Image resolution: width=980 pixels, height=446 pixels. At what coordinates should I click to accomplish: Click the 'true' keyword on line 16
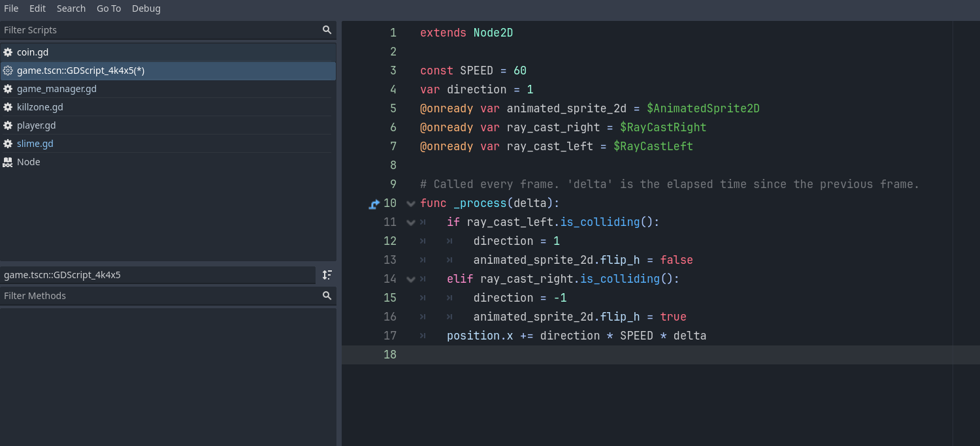tap(673, 317)
